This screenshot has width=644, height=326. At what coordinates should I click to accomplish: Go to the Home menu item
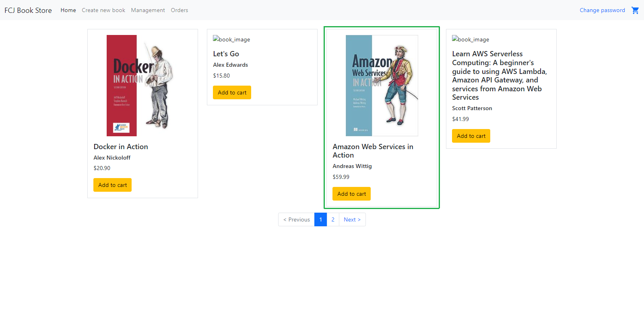tap(68, 10)
